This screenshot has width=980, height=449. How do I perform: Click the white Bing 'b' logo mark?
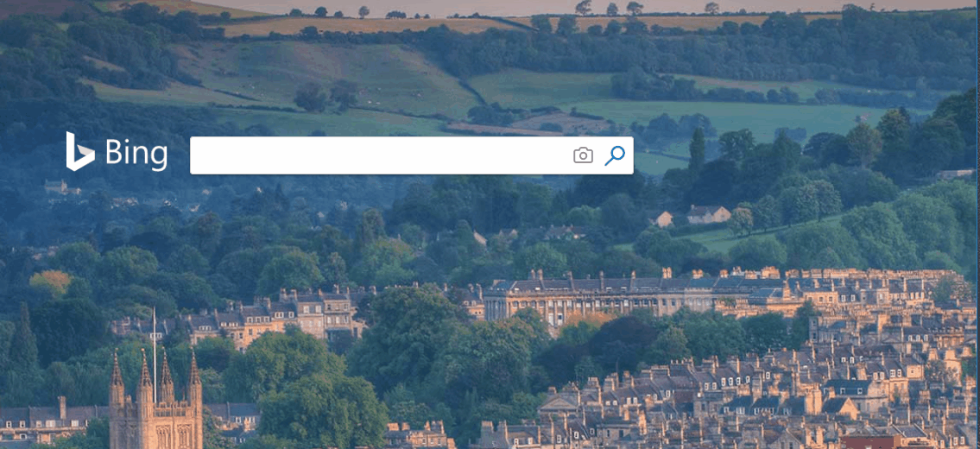(79, 152)
